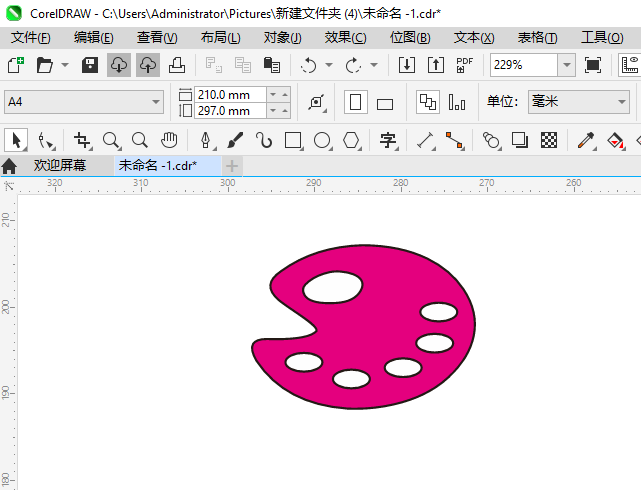Click the Cut icon

tap(214, 65)
